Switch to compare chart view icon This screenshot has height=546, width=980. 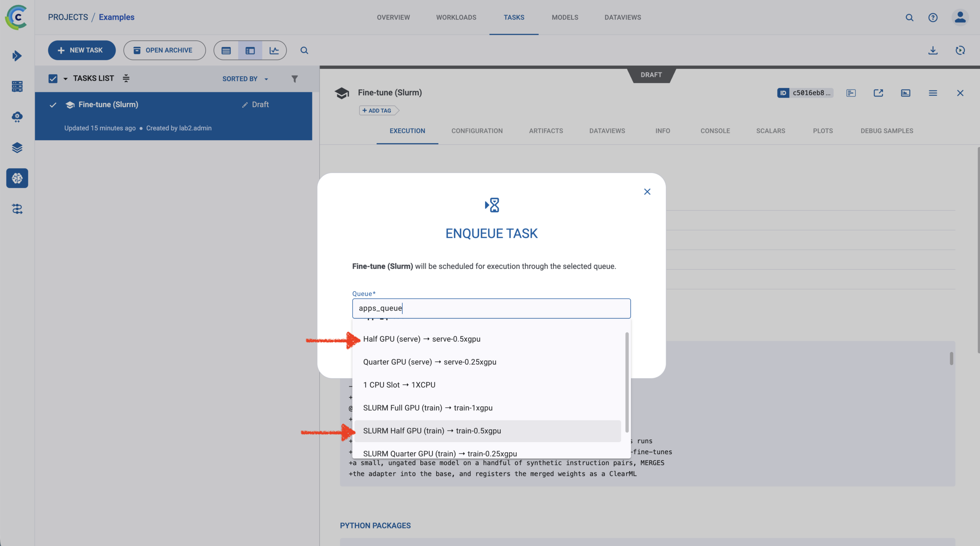coord(274,51)
